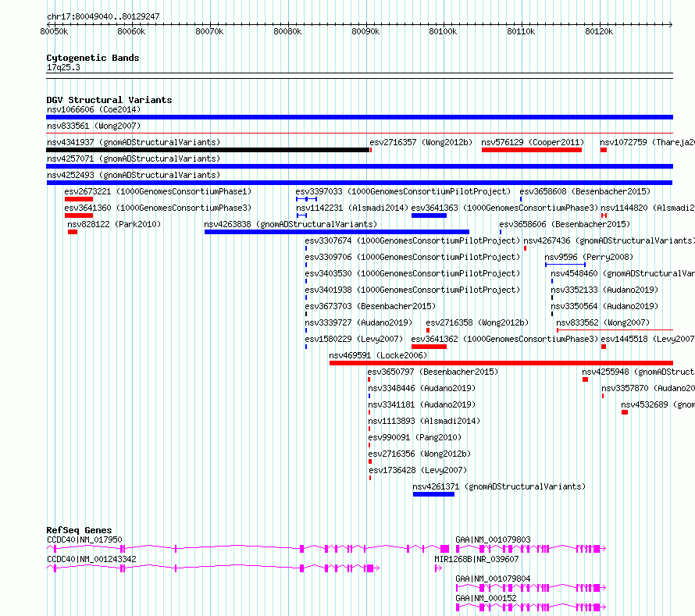The width and height of the screenshot is (695, 616).
Task: Click the 17q25.3 cytogenetic band label
Action: (63, 68)
